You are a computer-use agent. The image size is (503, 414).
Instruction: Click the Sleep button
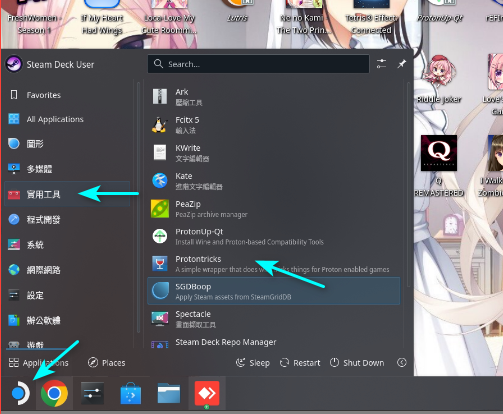(x=253, y=363)
